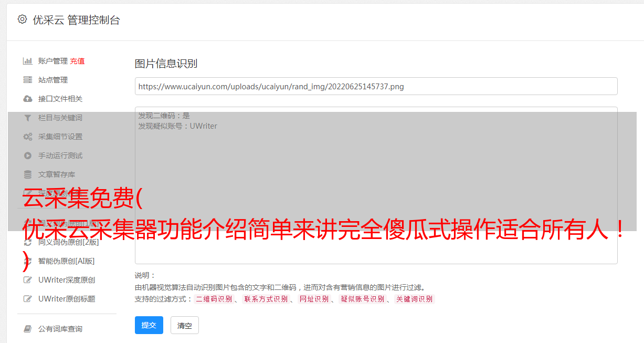Click the bar chart icon for 账户管理
The height and width of the screenshot is (343, 644).
tap(28, 61)
